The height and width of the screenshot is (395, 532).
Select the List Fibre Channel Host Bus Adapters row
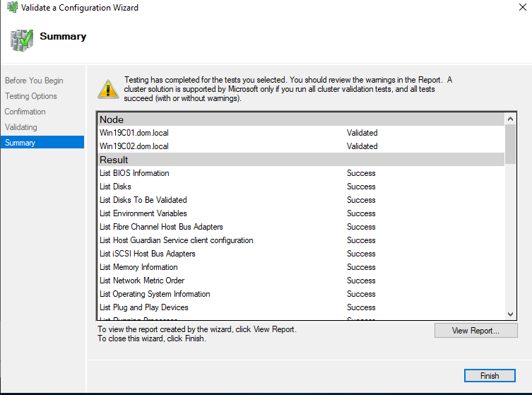point(161,227)
